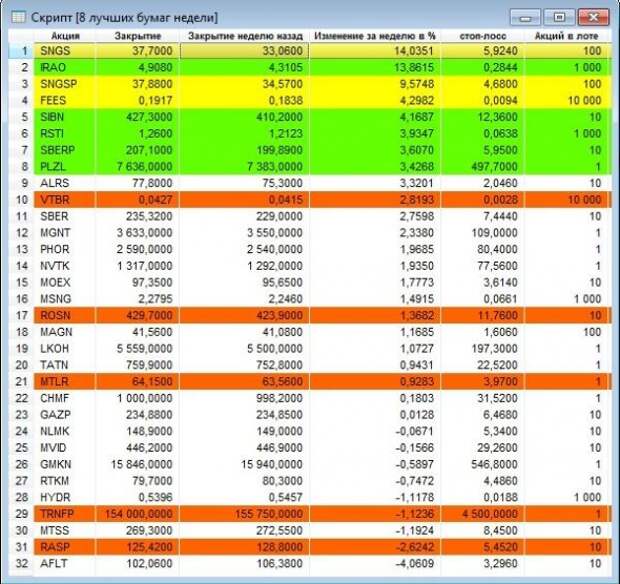This screenshot has width=620, height=584.
Task: Select the RTKM ticker cell
Action: click(x=65, y=481)
